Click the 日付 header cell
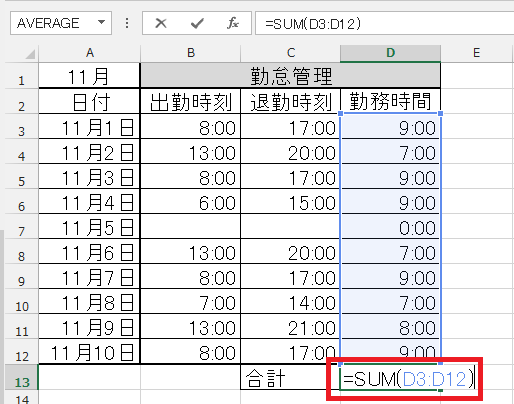The width and height of the screenshot is (514, 404). [89, 101]
